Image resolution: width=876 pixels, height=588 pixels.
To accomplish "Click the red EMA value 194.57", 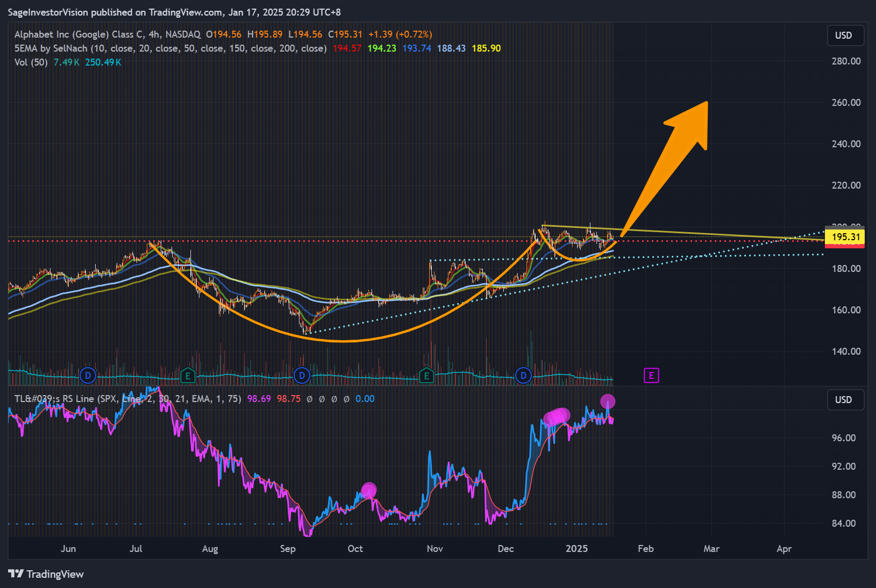I will [x=347, y=48].
